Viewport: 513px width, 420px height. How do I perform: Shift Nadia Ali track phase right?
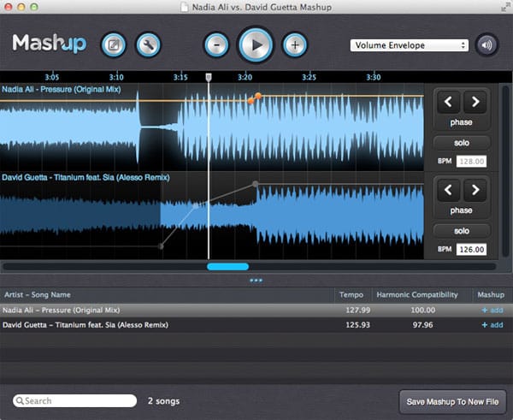tap(475, 103)
